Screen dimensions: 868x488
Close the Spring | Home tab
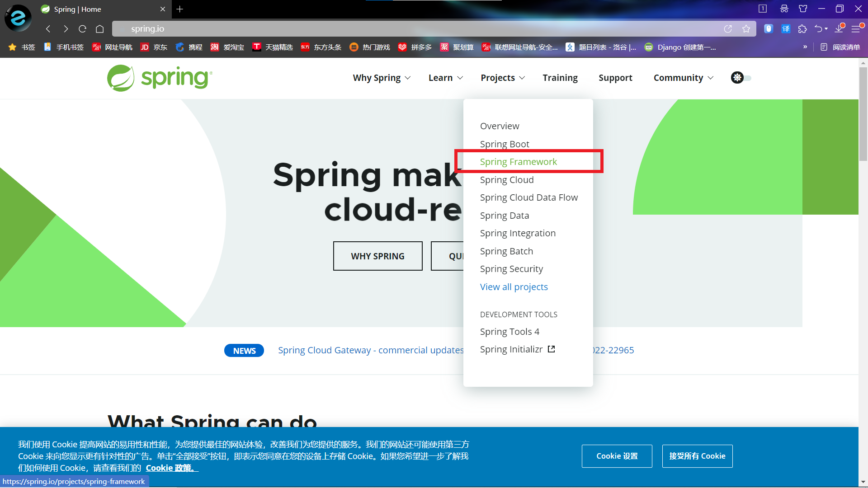[x=163, y=9]
